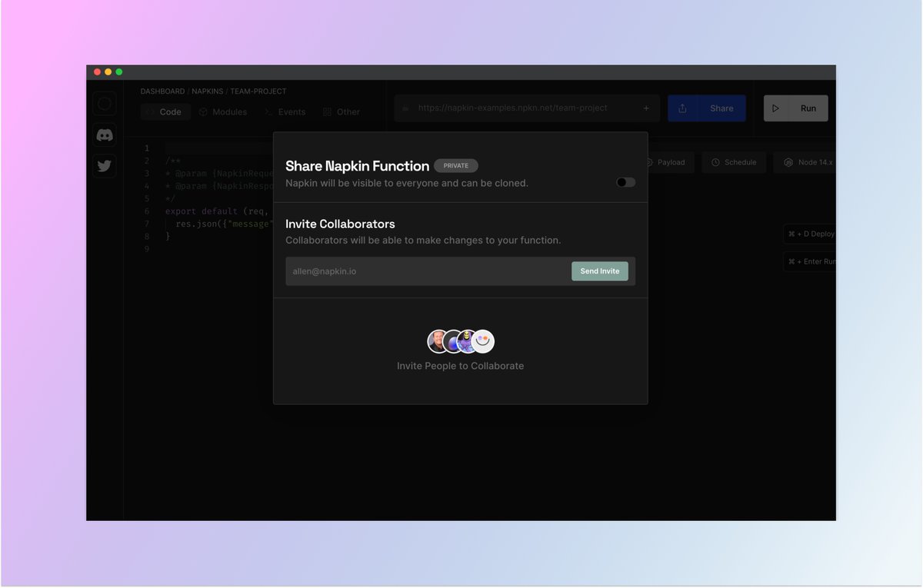Open the Discord icon in sidebar
This screenshot has width=923, height=588.
coord(105,135)
